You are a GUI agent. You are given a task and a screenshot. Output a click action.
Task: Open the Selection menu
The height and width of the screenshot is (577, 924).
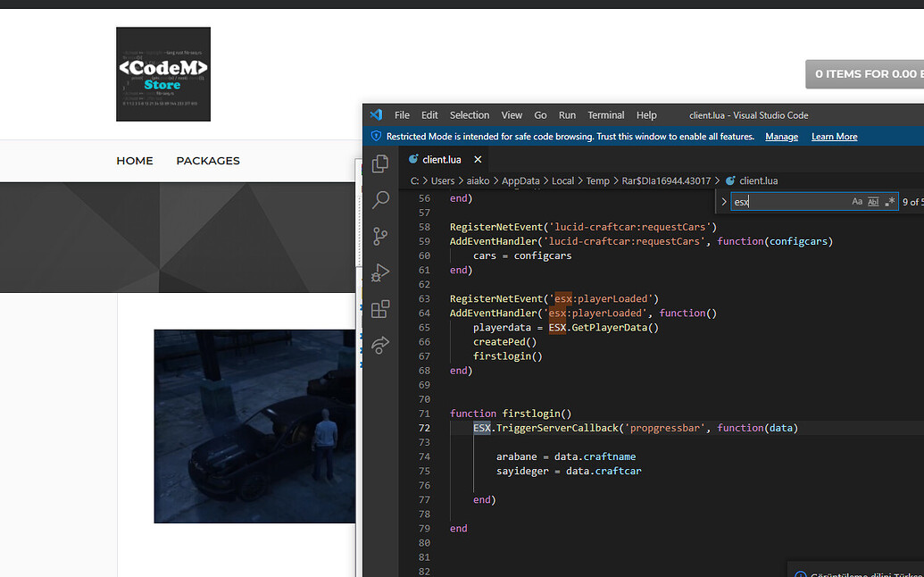[x=469, y=115]
